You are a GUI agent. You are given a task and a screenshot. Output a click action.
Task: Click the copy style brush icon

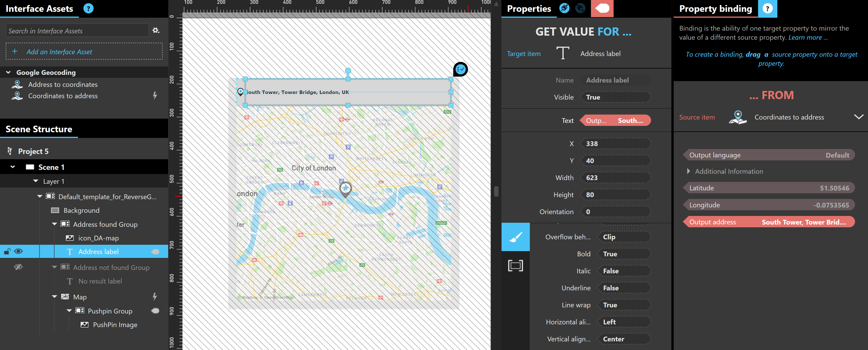[x=564, y=8]
